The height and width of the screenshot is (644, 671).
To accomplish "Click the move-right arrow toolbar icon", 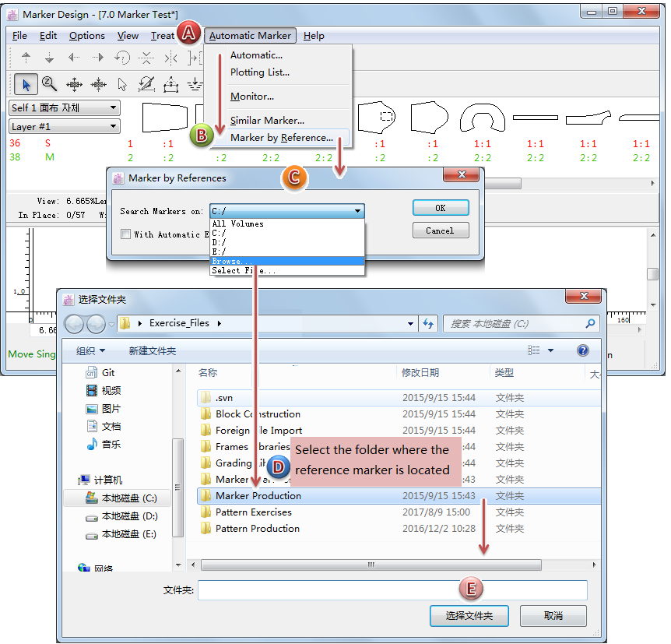I will tap(98, 58).
